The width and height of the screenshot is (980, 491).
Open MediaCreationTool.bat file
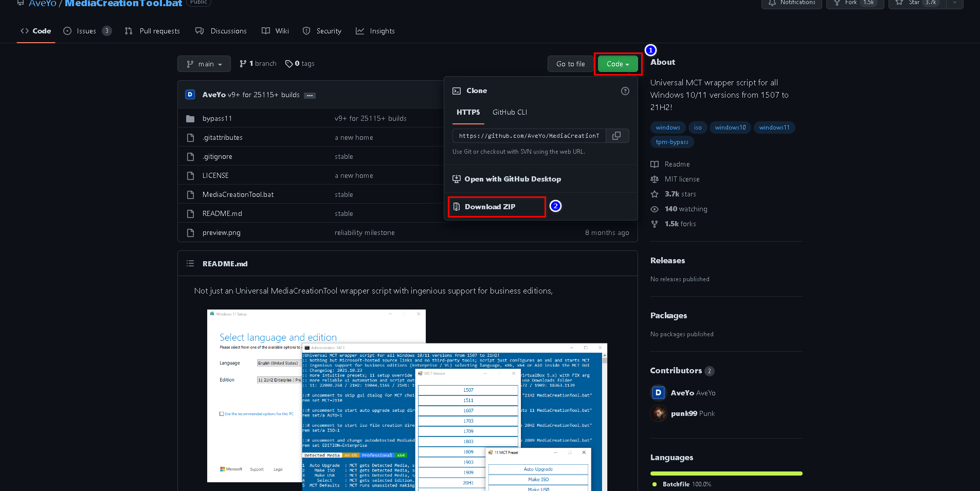tap(238, 194)
